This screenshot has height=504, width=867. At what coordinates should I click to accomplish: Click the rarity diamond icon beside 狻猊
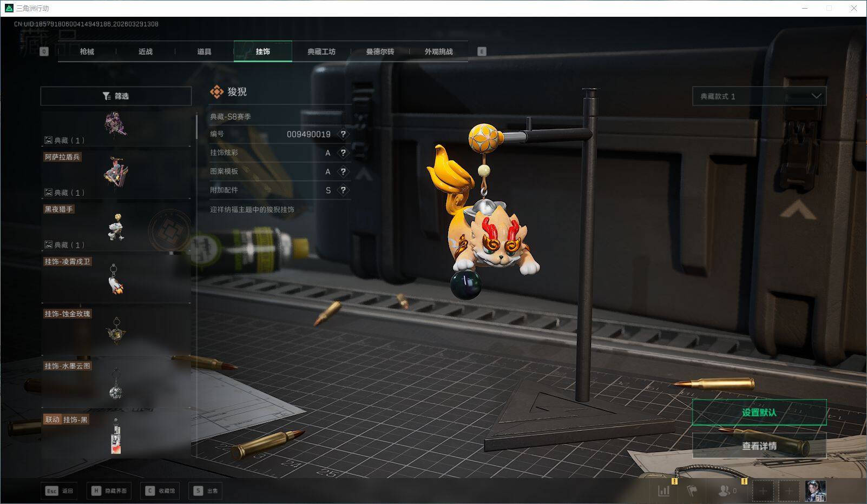coord(216,92)
